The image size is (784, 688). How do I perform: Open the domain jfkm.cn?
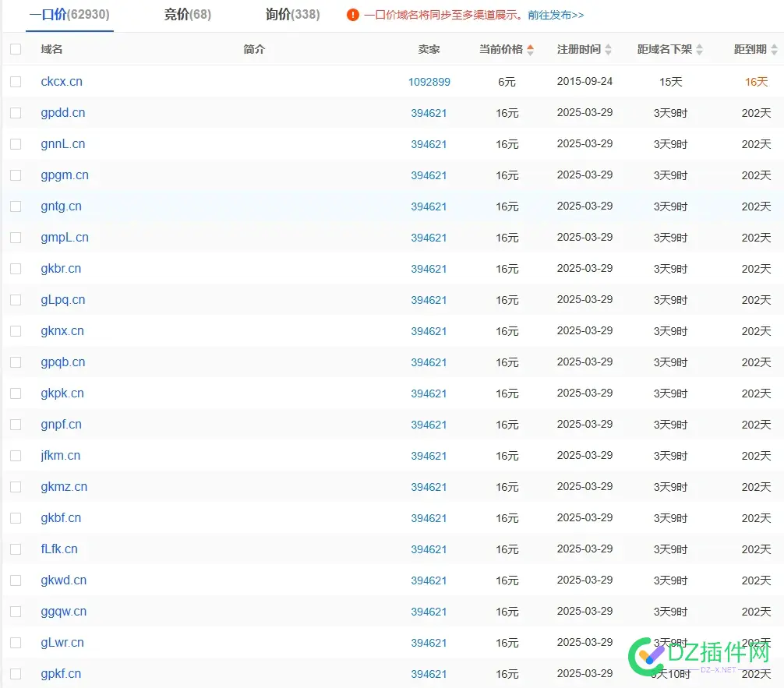coord(60,455)
